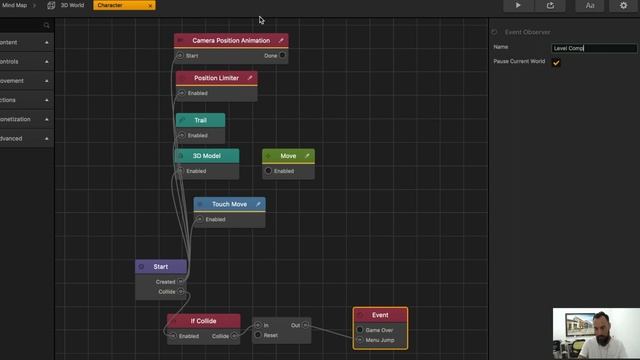
Task: Click Touch Move Enabled port
Action: click(200, 219)
